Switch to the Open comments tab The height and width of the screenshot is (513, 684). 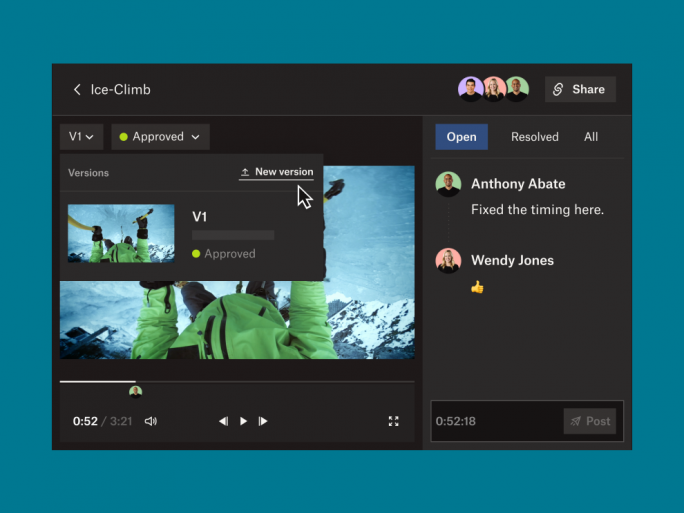pos(462,137)
